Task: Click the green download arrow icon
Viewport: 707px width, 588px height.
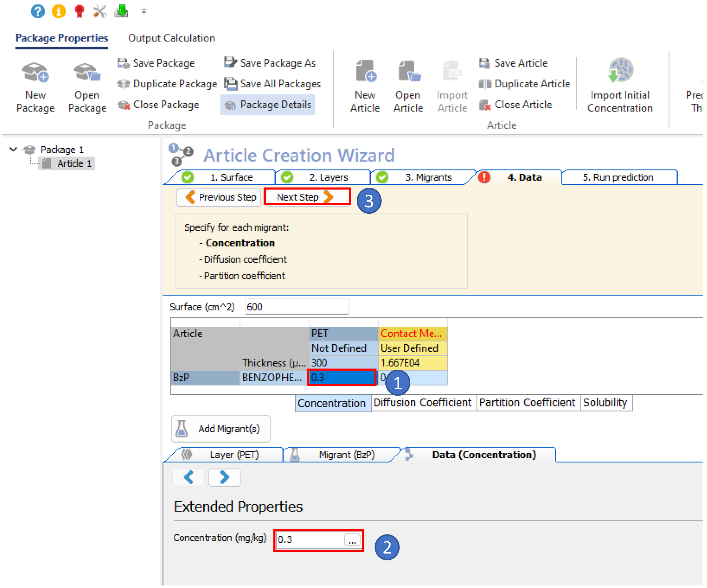Action: tap(122, 11)
